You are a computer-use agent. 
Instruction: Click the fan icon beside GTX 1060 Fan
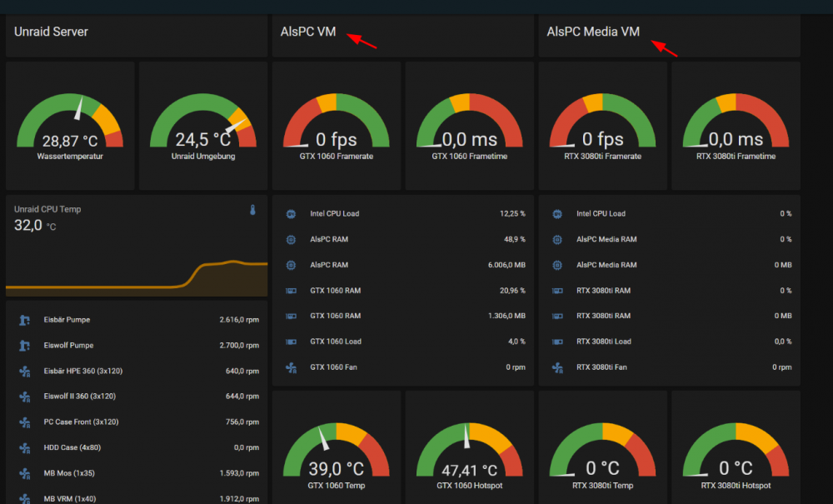click(291, 367)
